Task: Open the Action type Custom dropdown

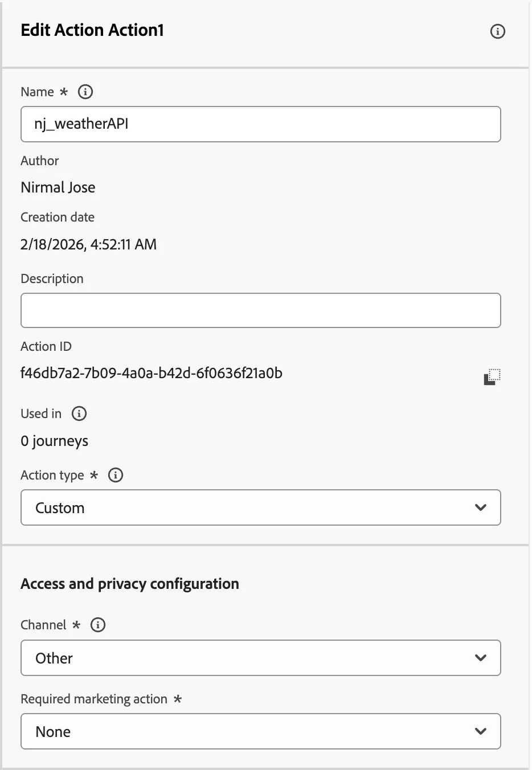Action: point(261,507)
